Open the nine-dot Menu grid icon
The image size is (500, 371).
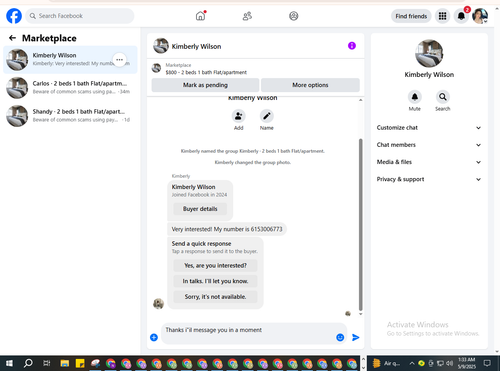(x=442, y=16)
